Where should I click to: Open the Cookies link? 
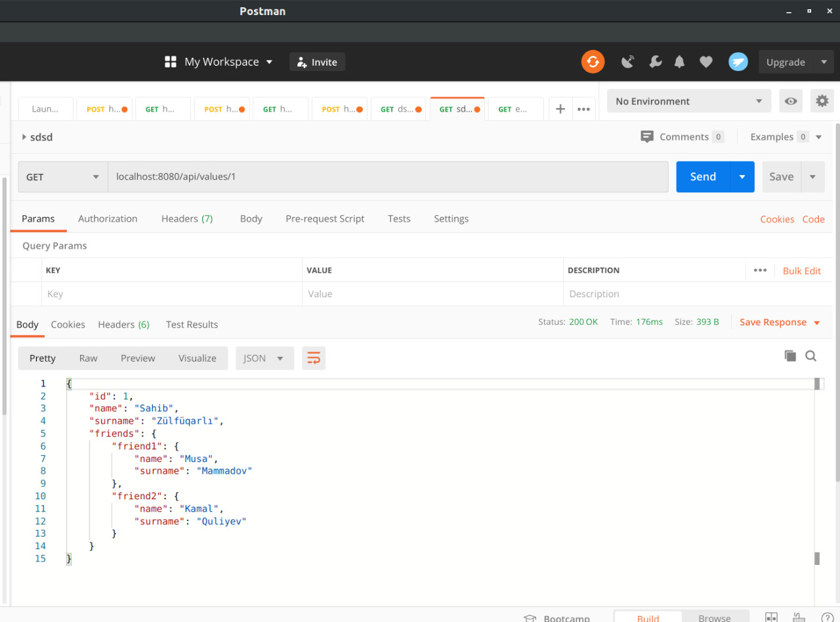pos(777,219)
